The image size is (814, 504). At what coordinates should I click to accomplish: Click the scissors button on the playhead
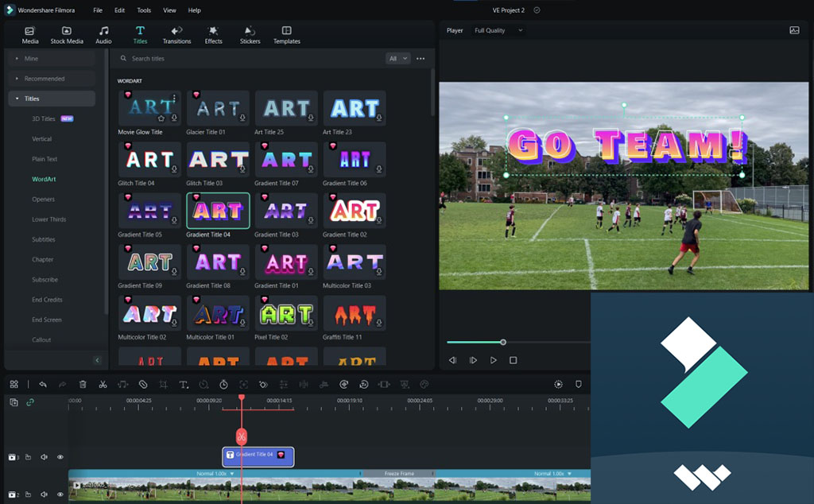tap(242, 437)
